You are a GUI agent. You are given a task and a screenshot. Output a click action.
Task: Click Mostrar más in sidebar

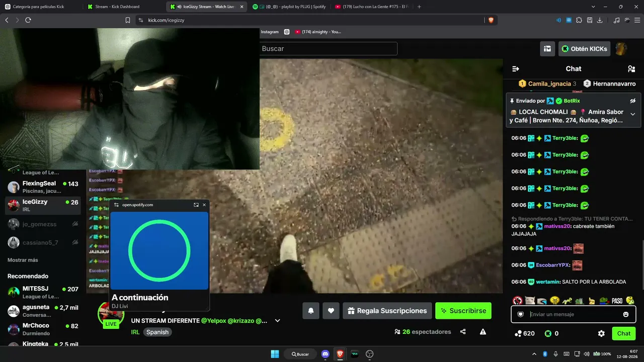click(x=23, y=260)
